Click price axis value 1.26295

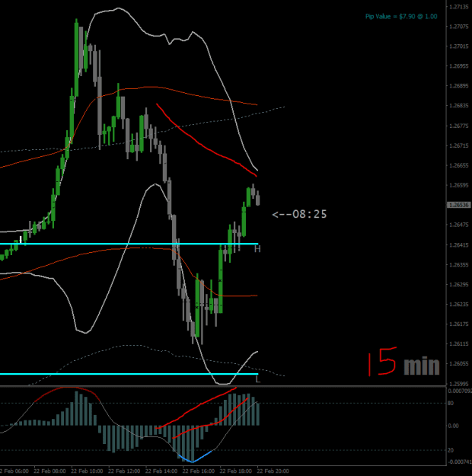459,284
